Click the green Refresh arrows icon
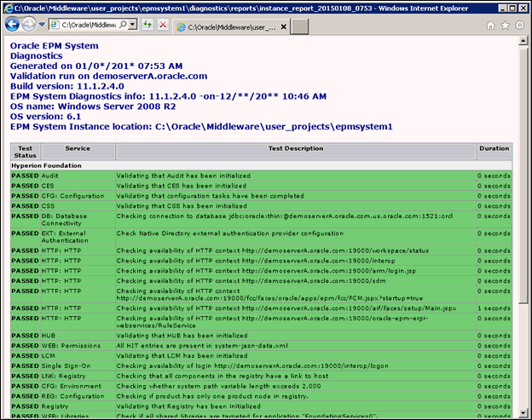The width and height of the screenshot is (532, 420). tap(147, 25)
